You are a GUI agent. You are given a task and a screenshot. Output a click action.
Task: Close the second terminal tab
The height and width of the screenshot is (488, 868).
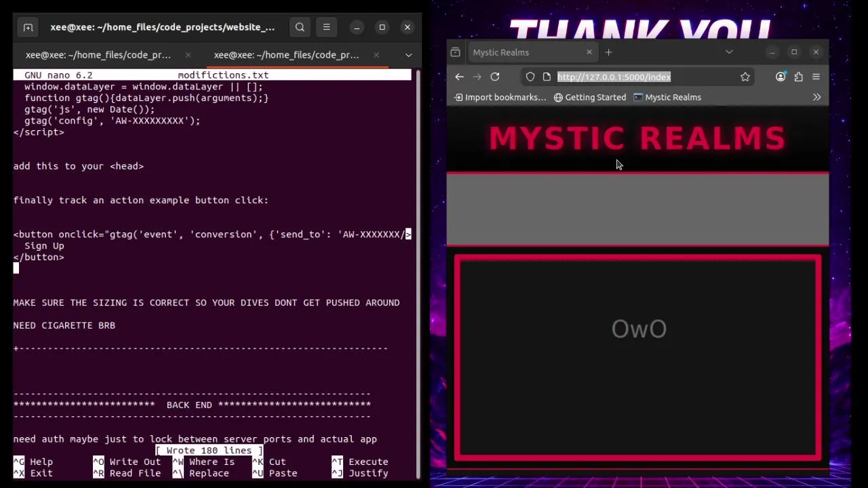click(376, 55)
